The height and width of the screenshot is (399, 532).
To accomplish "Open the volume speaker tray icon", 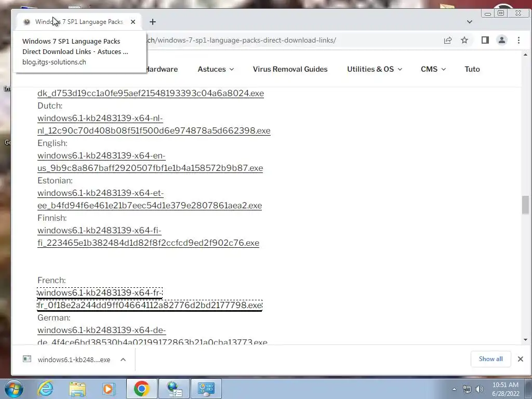I will coord(480,390).
